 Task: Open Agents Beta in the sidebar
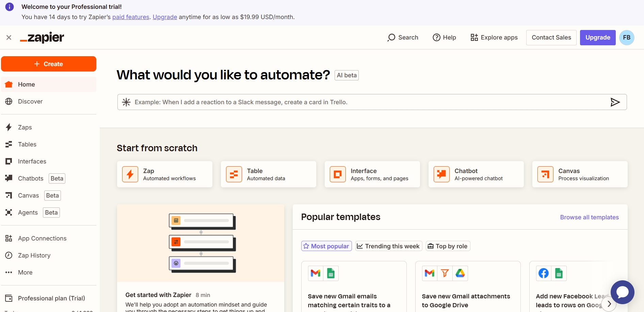pos(49,213)
